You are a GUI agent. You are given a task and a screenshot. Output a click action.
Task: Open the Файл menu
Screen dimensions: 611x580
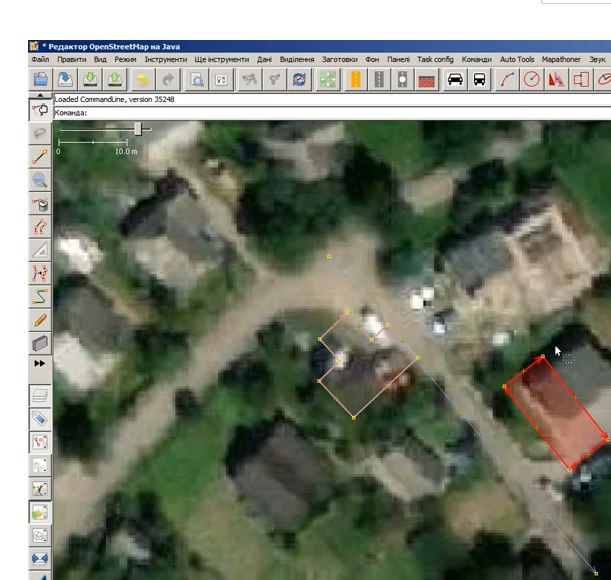point(40,59)
